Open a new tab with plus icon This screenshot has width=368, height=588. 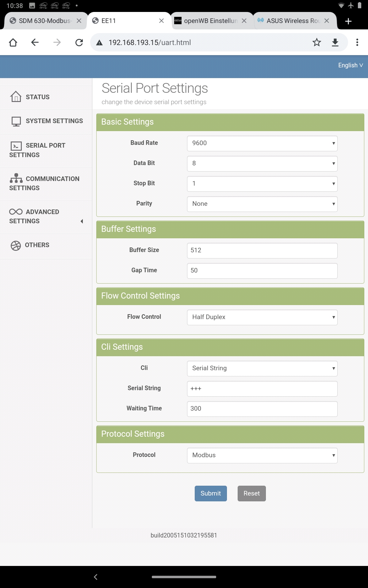[348, 21]
